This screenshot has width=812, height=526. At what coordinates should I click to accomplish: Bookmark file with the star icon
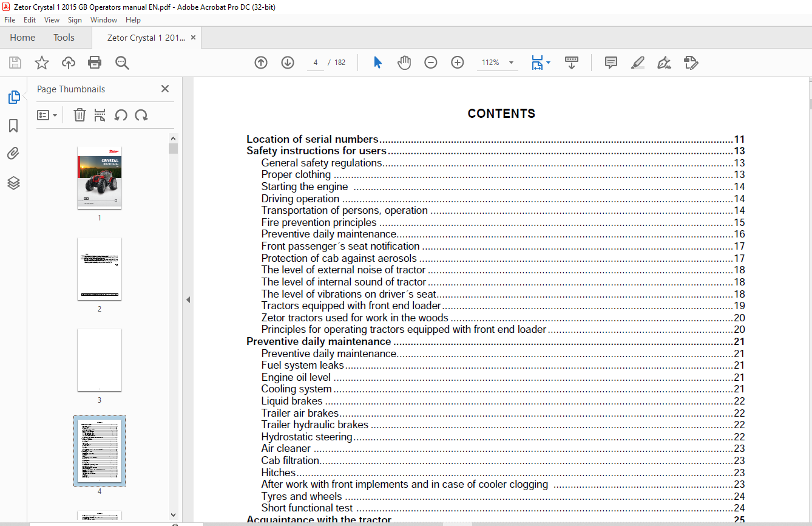tap(42, 63)
